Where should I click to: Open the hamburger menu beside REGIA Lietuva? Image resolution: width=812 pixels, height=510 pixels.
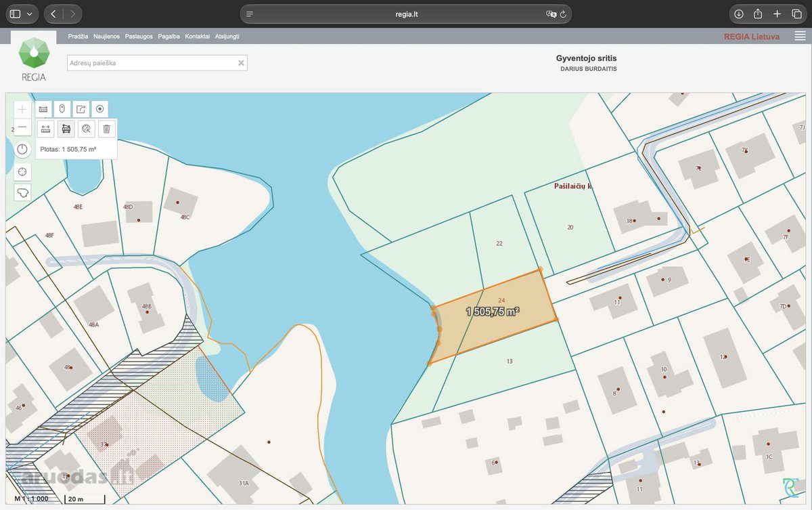coord(800,37)
